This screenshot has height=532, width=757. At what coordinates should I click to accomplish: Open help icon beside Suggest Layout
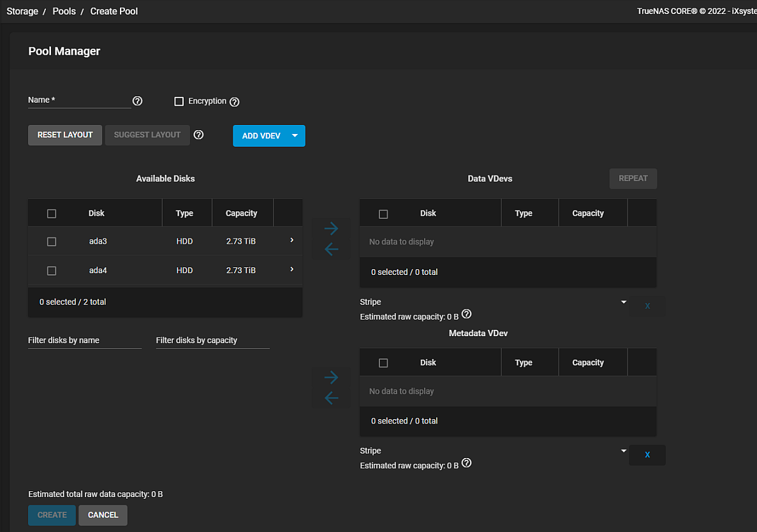tap(198, 135)
